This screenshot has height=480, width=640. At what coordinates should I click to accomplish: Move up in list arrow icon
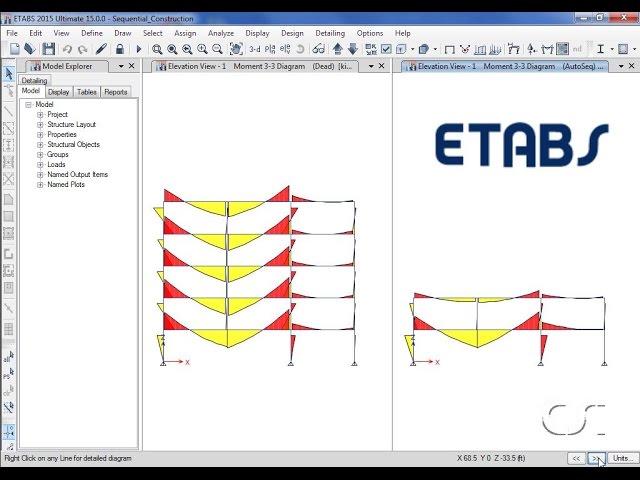point(338,49)
